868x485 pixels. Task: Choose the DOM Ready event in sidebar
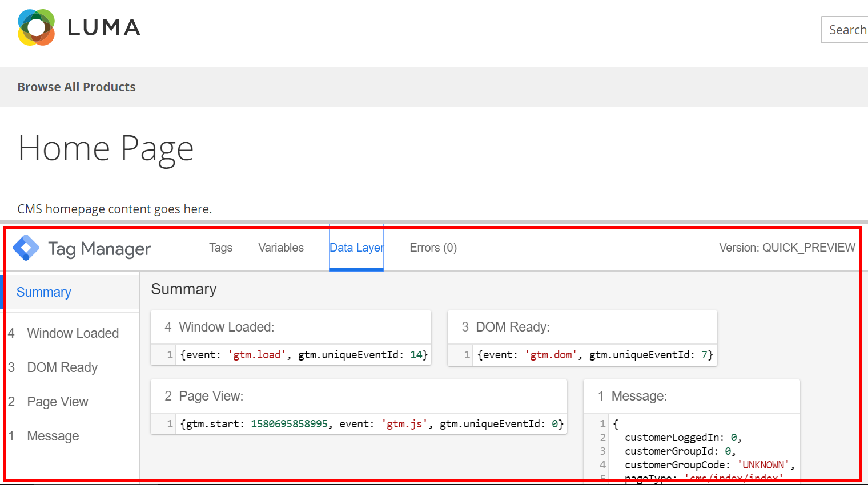[x=62, y=367]
